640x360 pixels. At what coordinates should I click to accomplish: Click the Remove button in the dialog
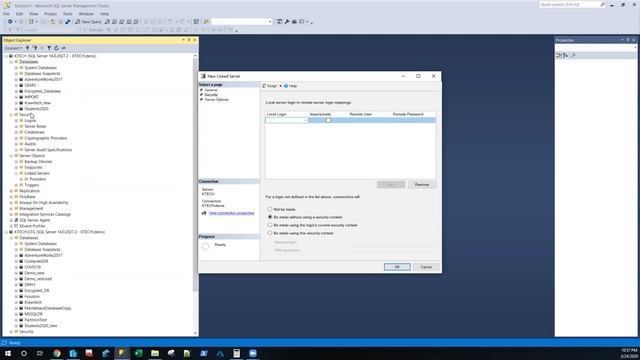pos(422,185)
